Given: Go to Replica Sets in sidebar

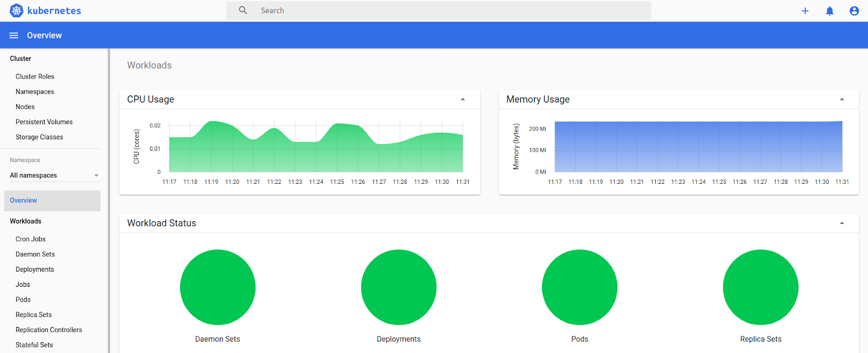Looking at the screenshot, I should [x=34, y=315].
